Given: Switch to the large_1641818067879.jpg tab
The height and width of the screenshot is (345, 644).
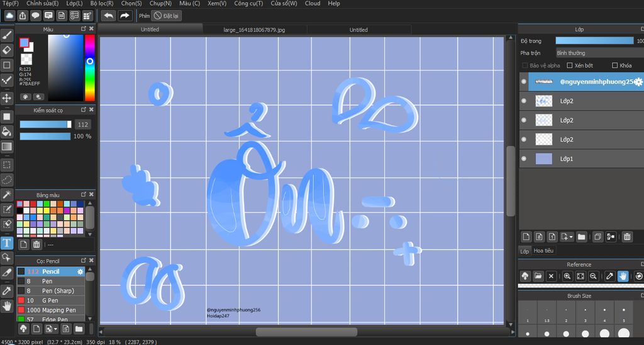Looking at the screenshot, I should pos(254,30).
